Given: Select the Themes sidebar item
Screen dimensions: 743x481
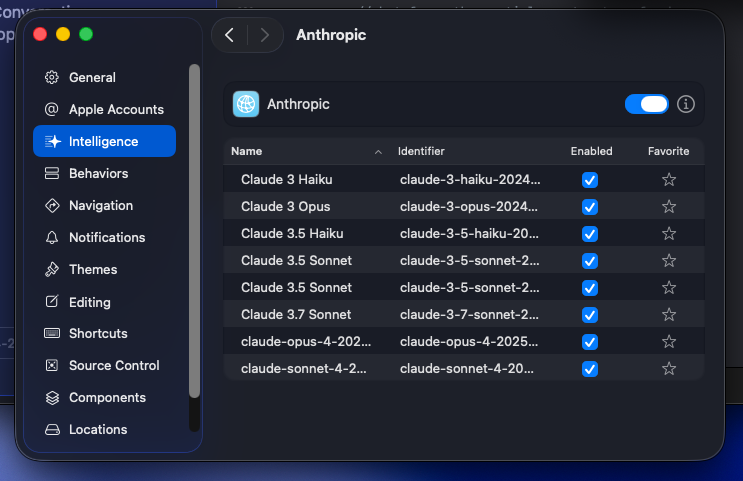Looking at the screenshot, I should [x=104, y=269].
